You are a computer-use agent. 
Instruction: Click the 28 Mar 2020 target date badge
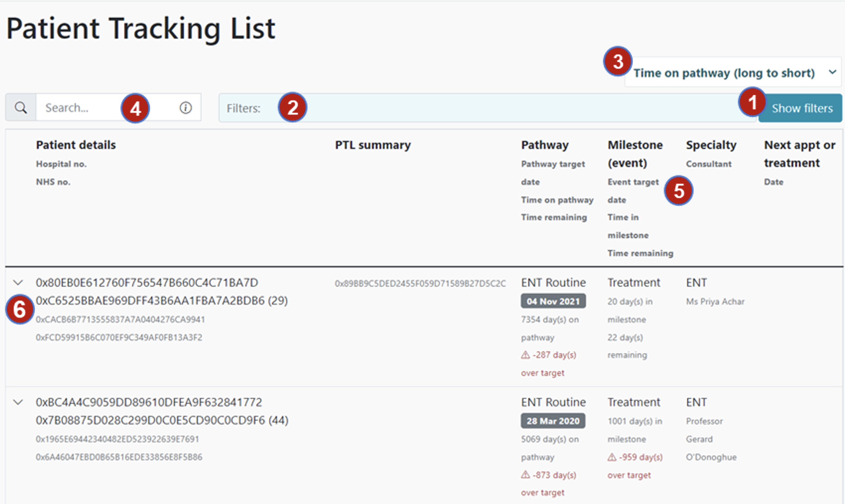pos(553,421)
